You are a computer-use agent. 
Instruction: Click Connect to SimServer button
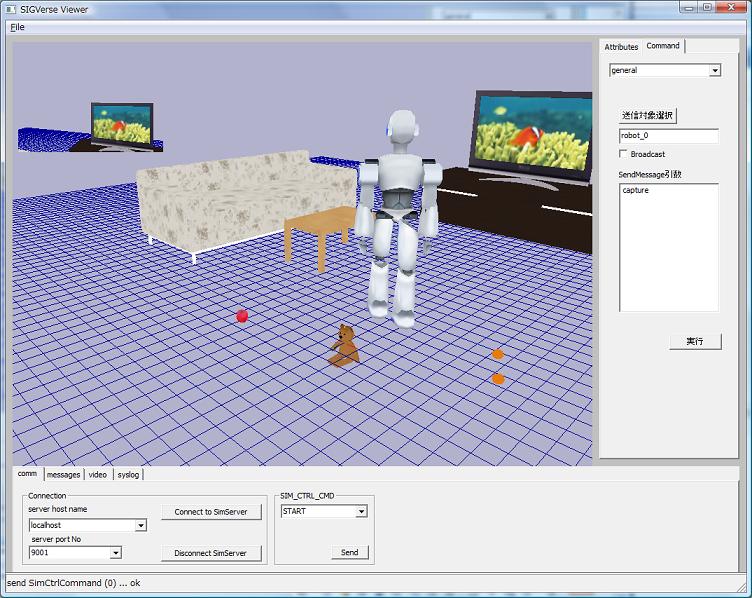[211, 512]
